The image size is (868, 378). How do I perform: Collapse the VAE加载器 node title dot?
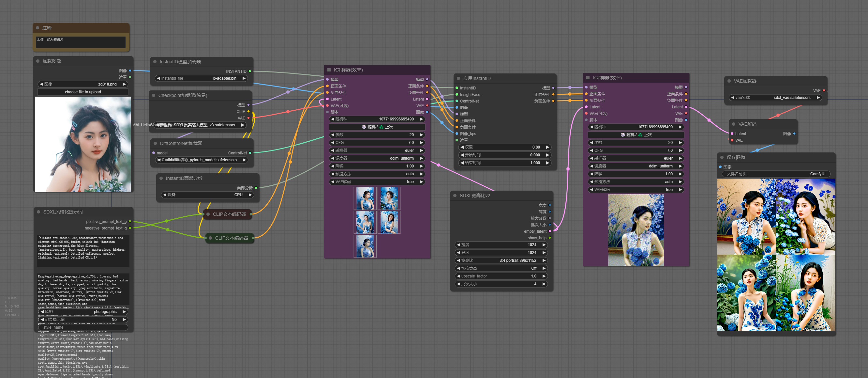(x=729, y=81)
